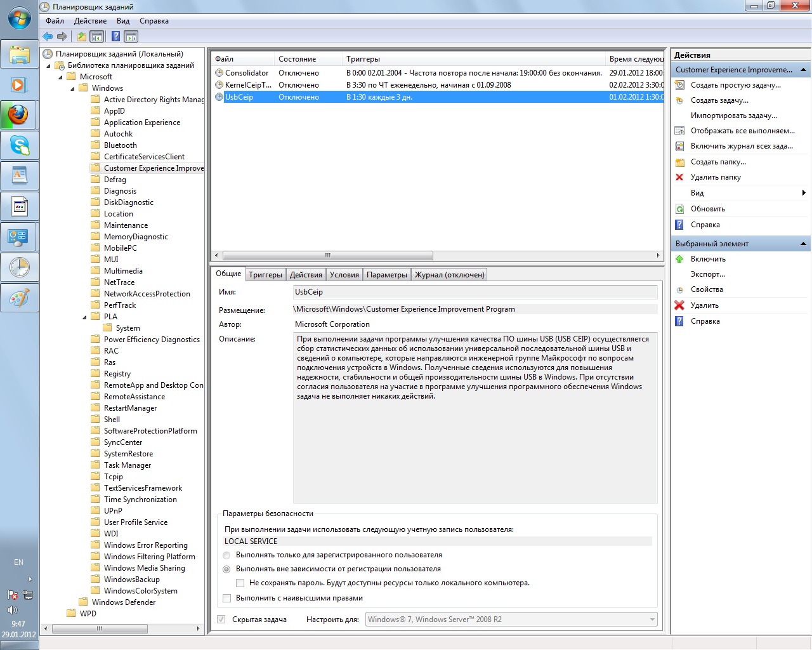
Task: Click the LOCAL SERVICE account field
Action: coord(437,541)
